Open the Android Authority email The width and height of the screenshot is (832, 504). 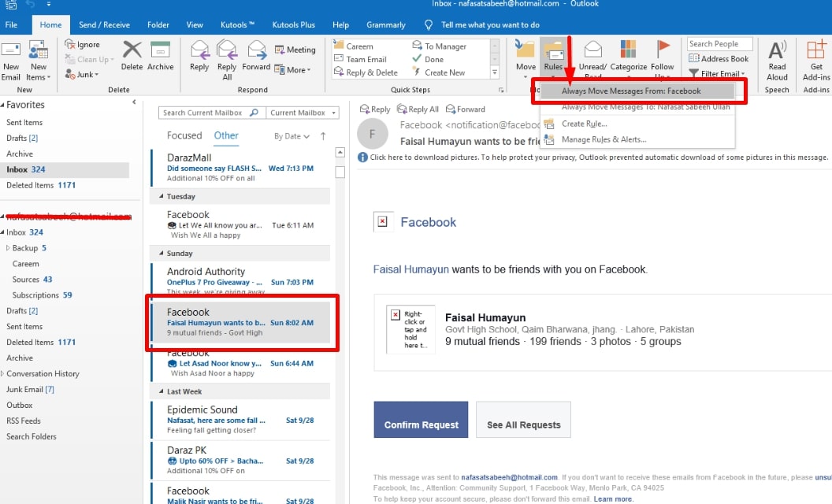pyautogui.click(x=240, y=280)
